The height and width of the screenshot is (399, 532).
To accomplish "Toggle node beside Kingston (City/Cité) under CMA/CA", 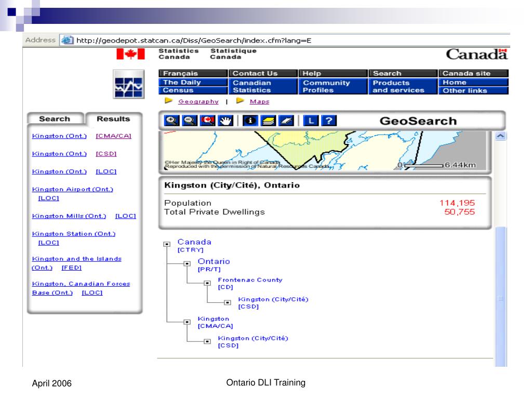I will pos(207,341).
